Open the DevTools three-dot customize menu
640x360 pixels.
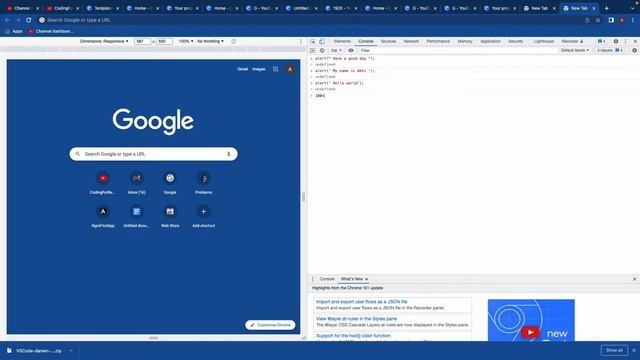click(625, 41)
